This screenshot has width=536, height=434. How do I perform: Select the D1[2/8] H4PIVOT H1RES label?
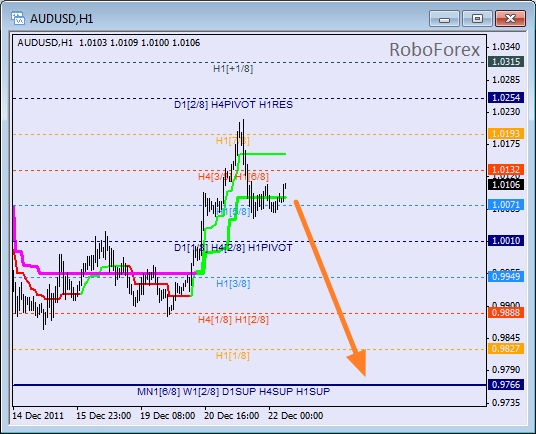click(x=233, y=105)
